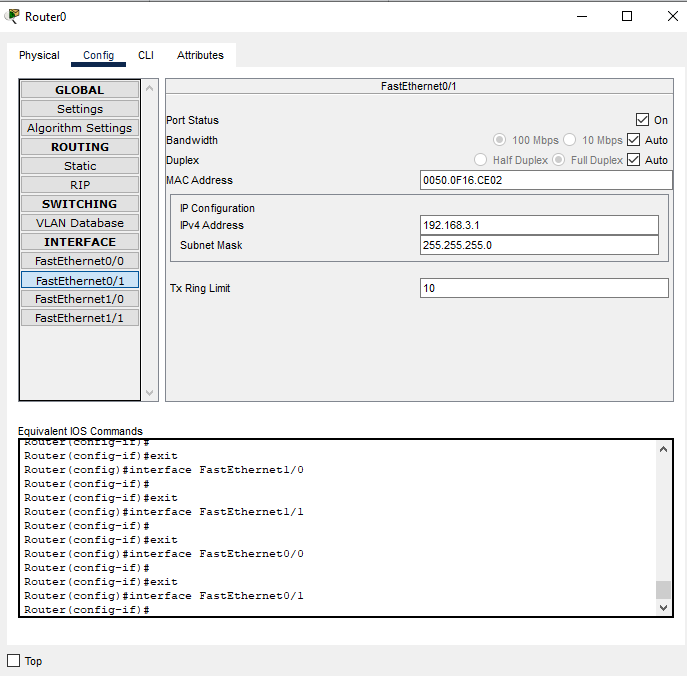Image resolution: width=687 pixels, height=676 pixels.
Task: Toggle the Duplex Auto checkbox
Action: click(x=634, y=159)
